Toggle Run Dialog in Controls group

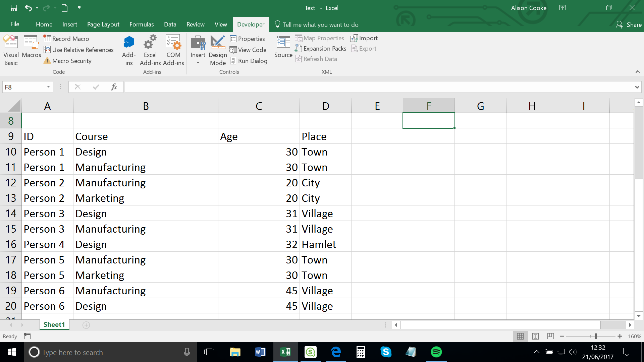coord(249,61)
